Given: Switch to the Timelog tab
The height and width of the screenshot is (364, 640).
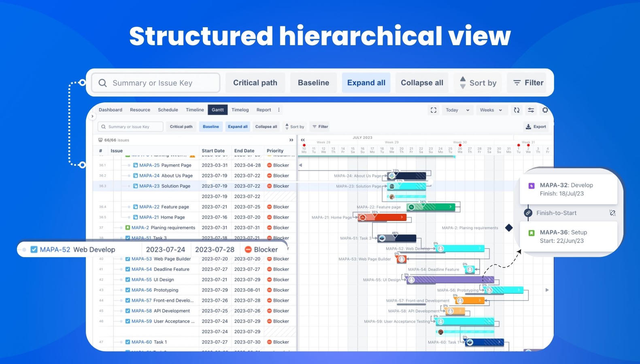Looking at the screenshot, I should [x=240, y=110].
